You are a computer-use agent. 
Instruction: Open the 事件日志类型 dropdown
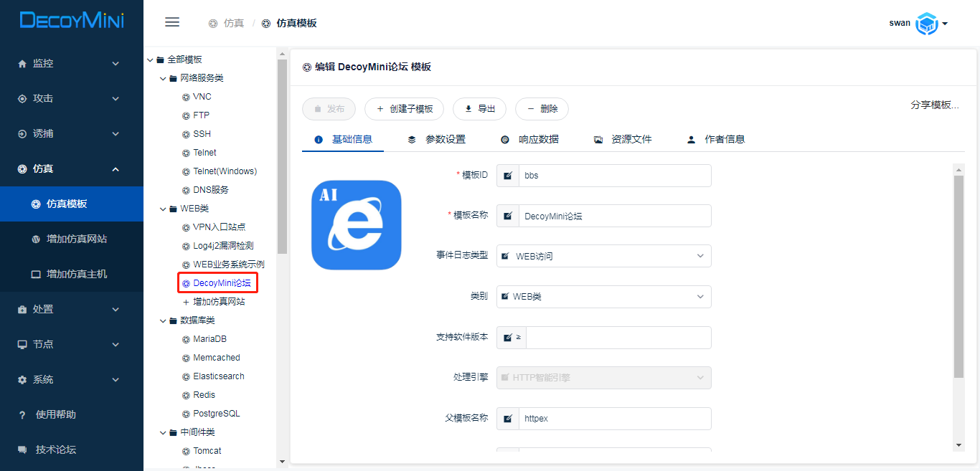point(603,256)
